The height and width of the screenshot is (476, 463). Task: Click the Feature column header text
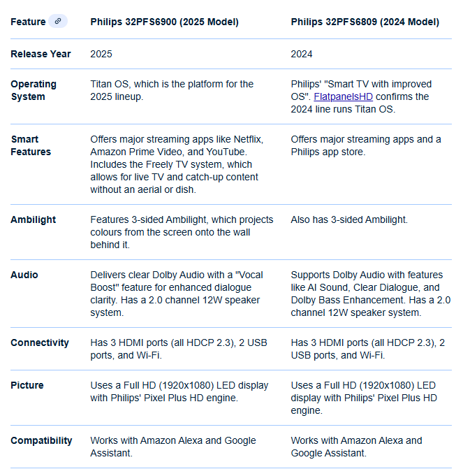[x=28, y=22]
